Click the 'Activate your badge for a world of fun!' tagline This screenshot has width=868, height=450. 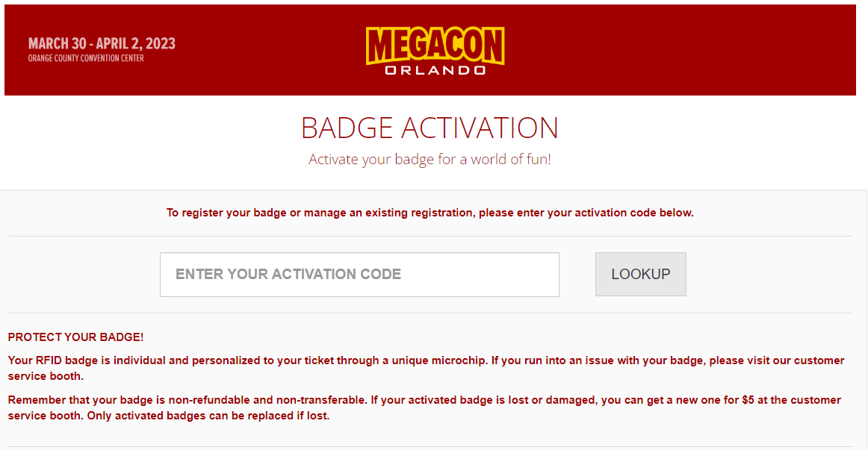[x=430, y=159]
